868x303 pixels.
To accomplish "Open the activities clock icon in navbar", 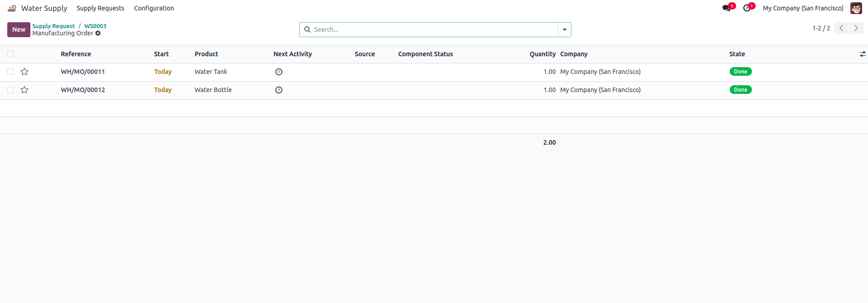I will click(x=746, y=8).
